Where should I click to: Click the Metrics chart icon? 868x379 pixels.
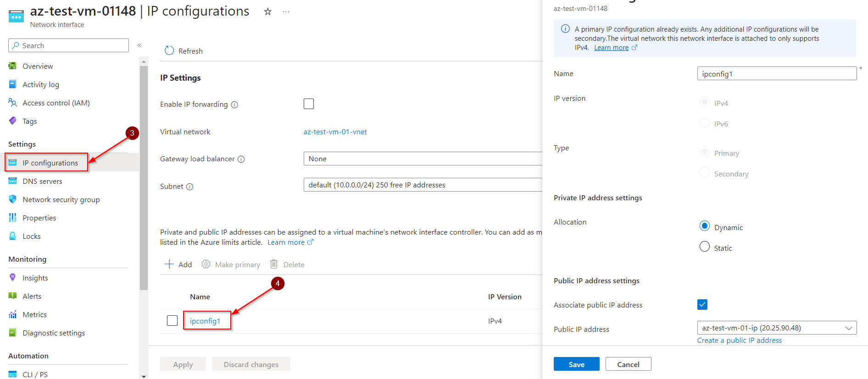click(x=13, y=314)
